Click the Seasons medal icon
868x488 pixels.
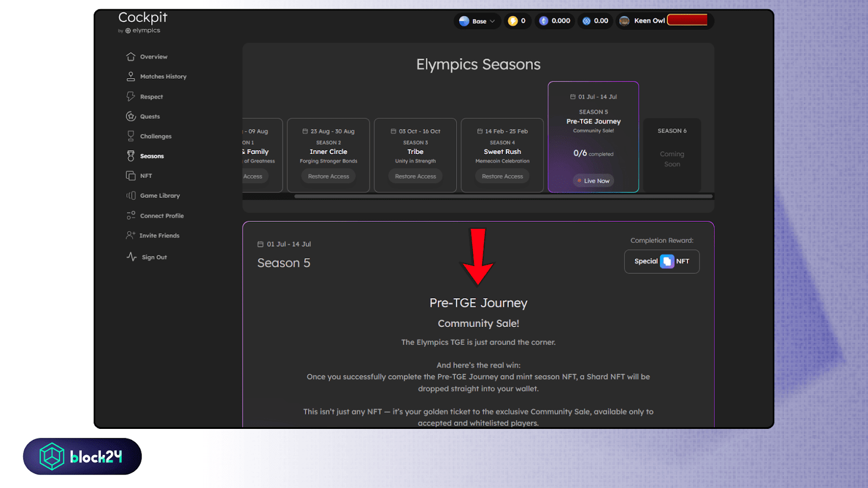click(131, 156)
